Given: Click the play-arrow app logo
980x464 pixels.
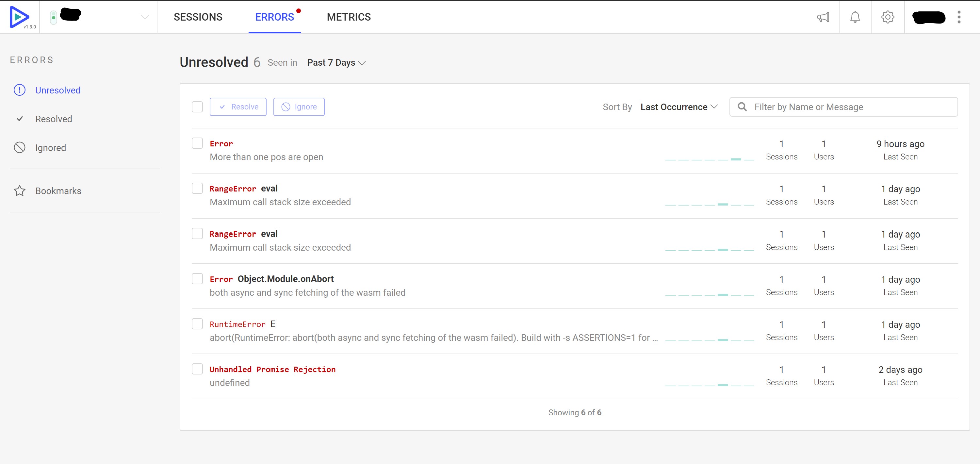Looking at the screenshot, I should tap(19, 17).
